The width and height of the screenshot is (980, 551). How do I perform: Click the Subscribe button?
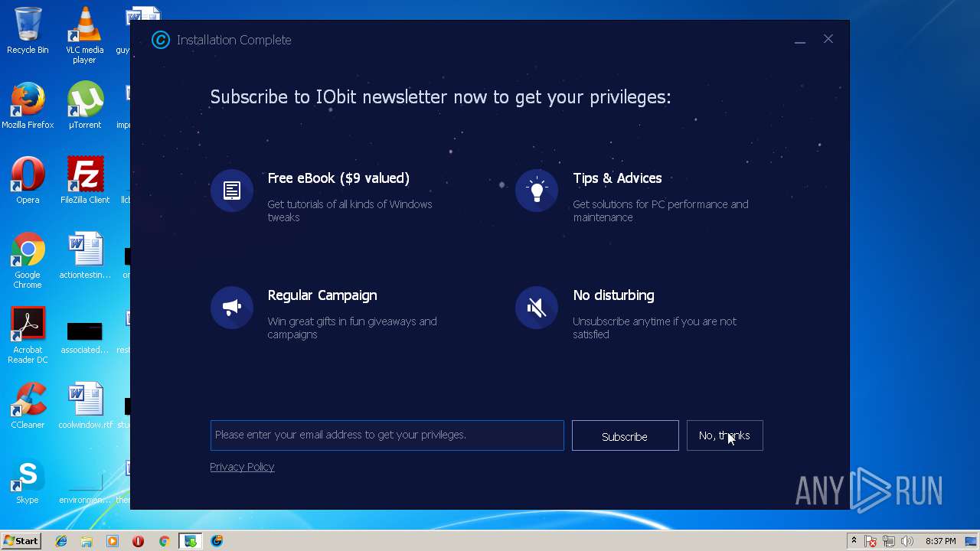coord(625,435)
